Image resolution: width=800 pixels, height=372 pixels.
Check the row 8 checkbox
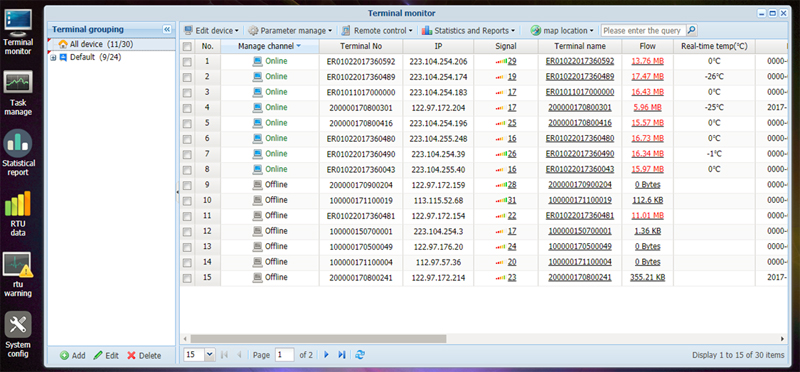click(187, 170)
